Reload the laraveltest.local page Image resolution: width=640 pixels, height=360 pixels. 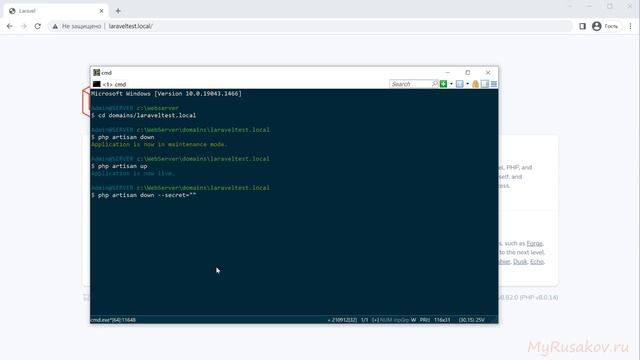38,26
